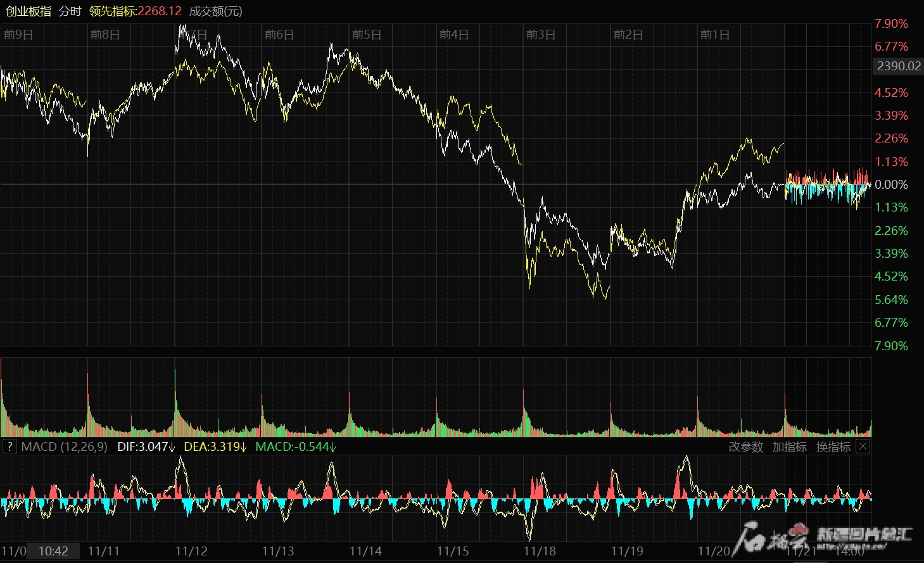Select the 前5日 day label
Image resolution: width=924 pixels, height=563 pixels.
[x=367, y=34]
